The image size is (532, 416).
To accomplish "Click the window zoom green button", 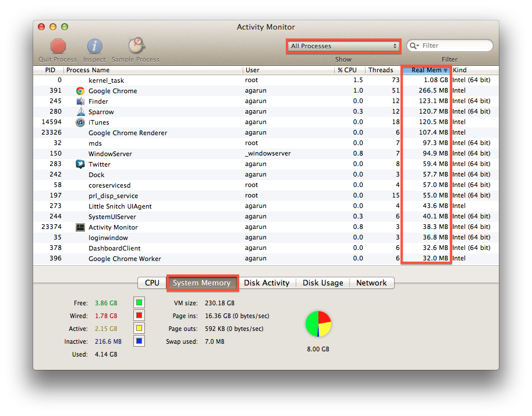I will [x=65, y=27].
